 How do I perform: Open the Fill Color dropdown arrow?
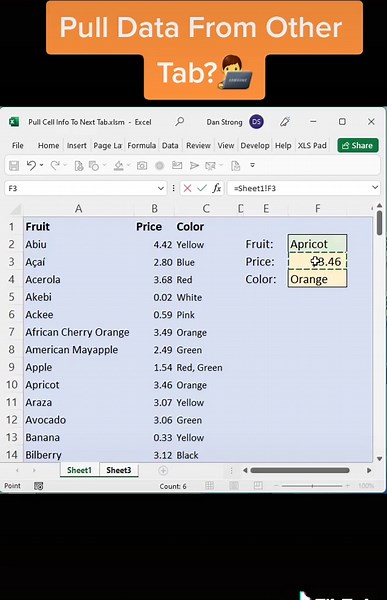(129, 165)
